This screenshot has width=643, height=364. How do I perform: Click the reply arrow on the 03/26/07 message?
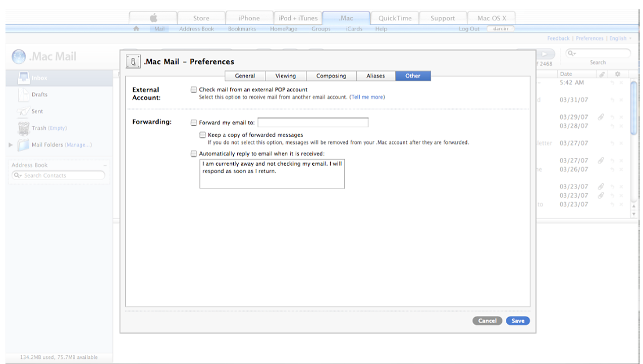613,170
